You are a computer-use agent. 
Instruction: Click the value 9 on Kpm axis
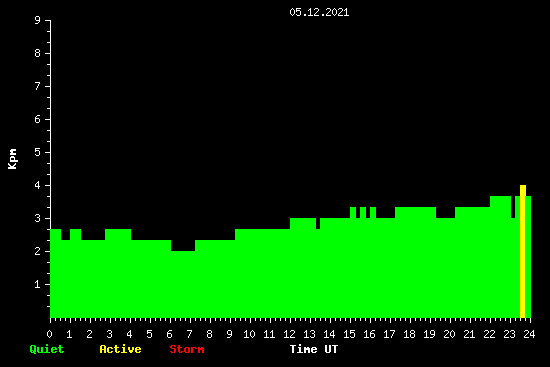coord(38,20)
